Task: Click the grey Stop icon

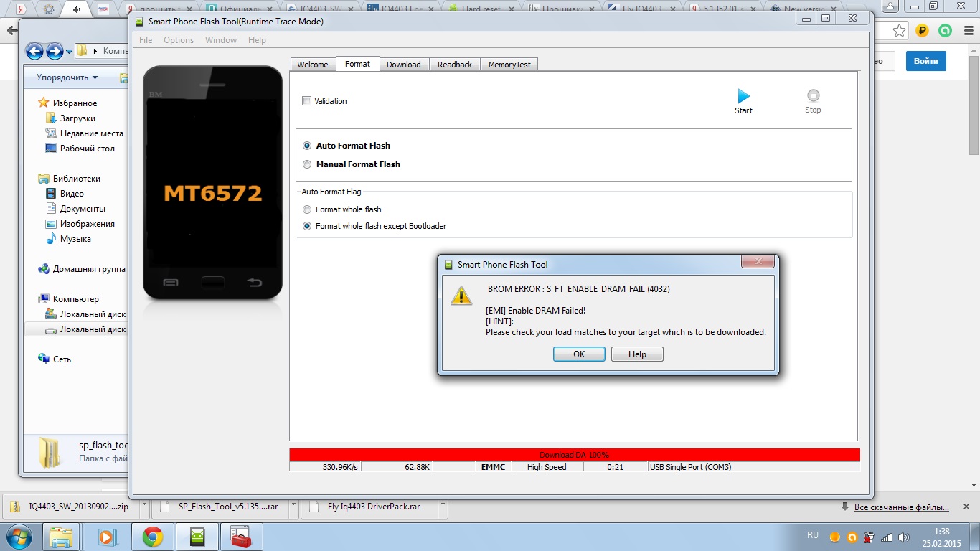Action: pyautogui.click(x=813, y=95)
